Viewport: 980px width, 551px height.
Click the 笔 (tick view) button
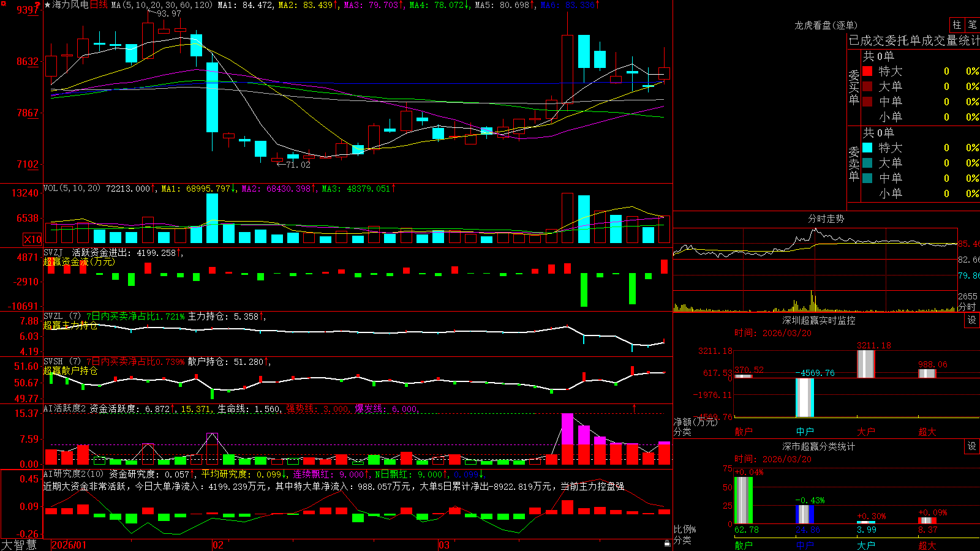973,25
